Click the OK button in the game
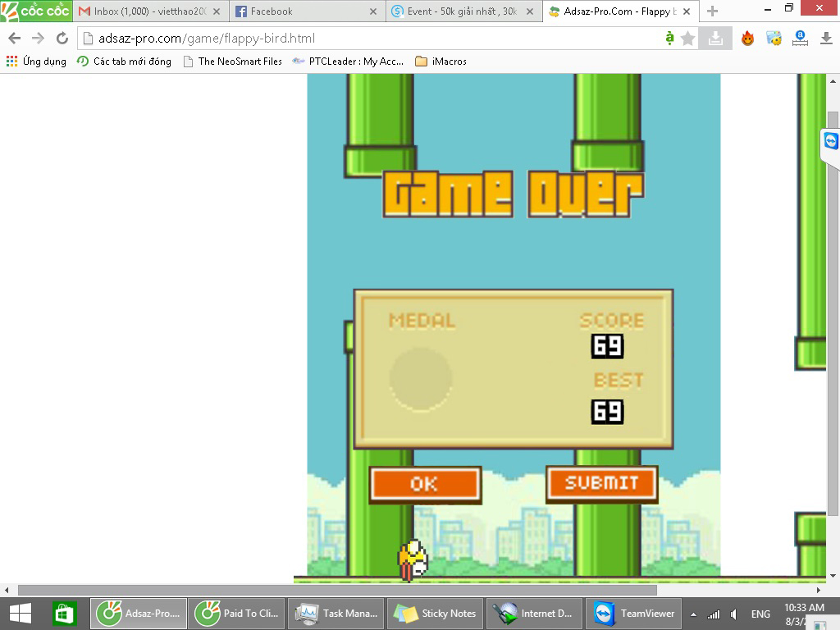Viewport: 840px width, 630px height. (x=425, y=484)
